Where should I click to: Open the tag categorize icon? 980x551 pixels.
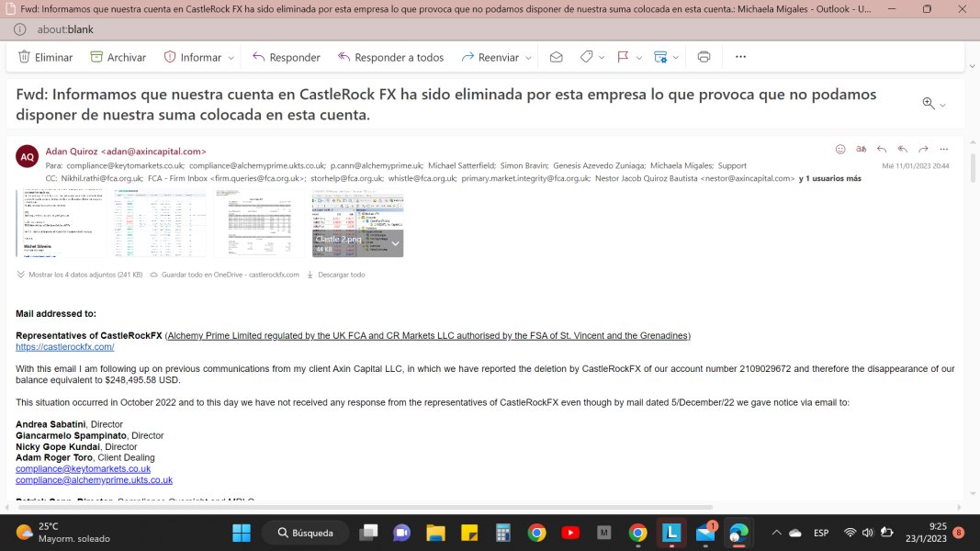pos(586,57)
